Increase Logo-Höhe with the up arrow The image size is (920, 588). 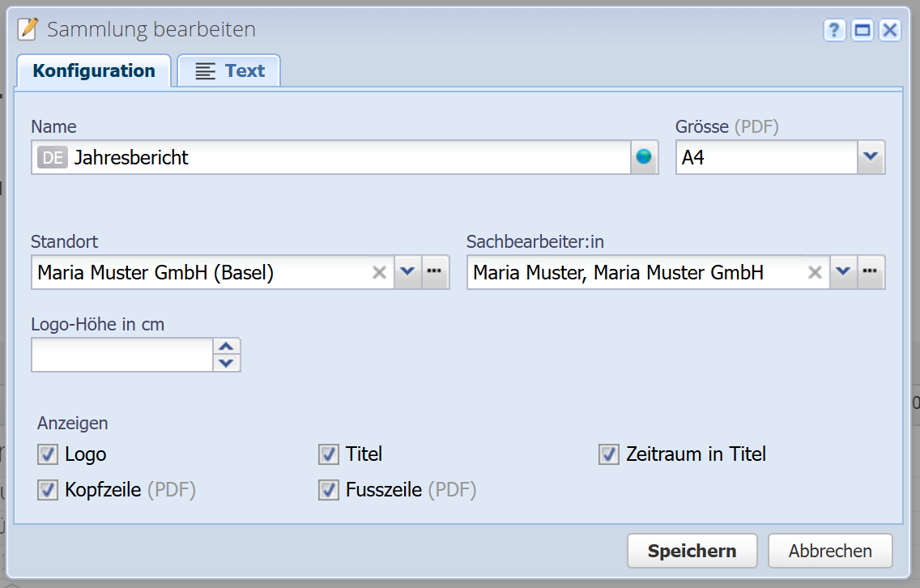pos(227,346)
